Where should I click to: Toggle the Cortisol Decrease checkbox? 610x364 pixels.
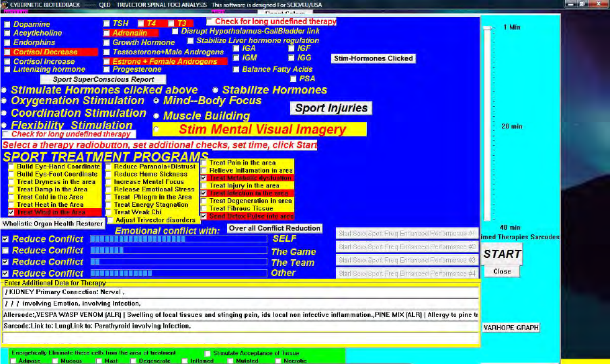(x=7, y=52)
